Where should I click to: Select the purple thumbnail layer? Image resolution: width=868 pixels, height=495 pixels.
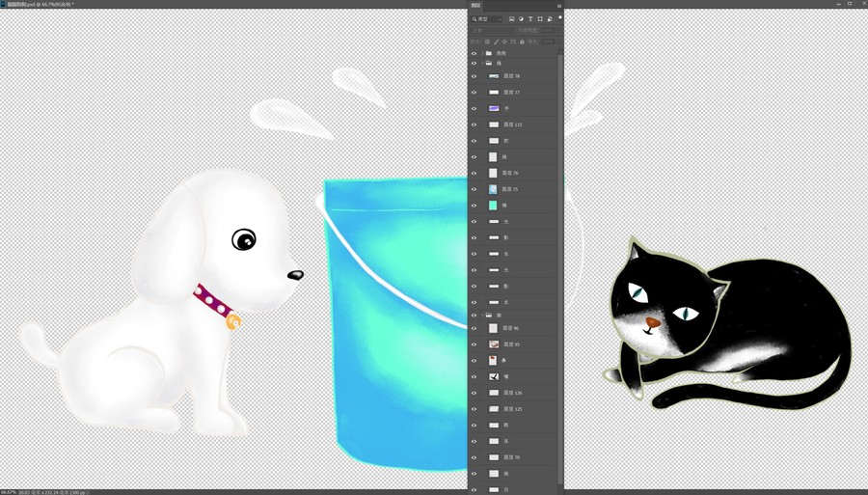[x=494, y=108]
